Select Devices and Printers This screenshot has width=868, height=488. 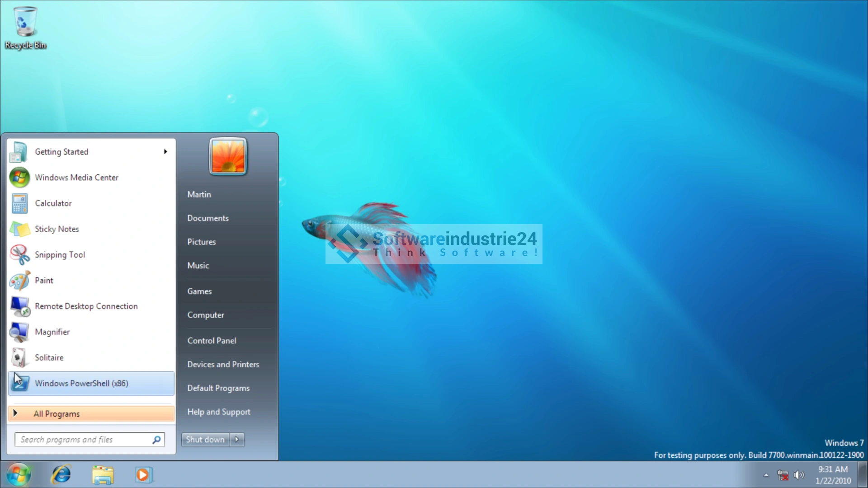223,365
